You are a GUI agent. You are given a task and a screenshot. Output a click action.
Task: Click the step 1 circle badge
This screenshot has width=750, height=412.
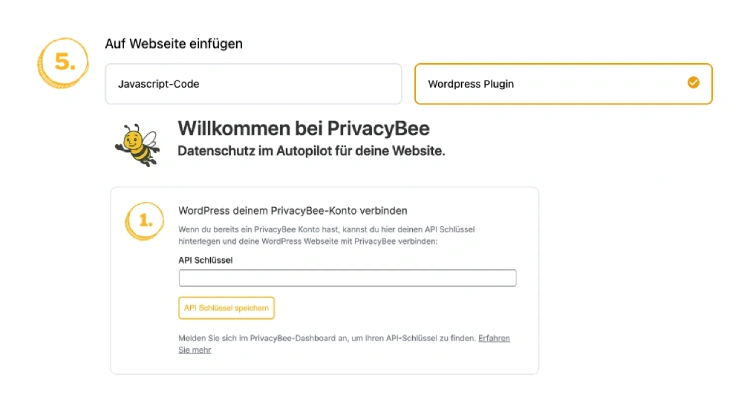[146, 221]
